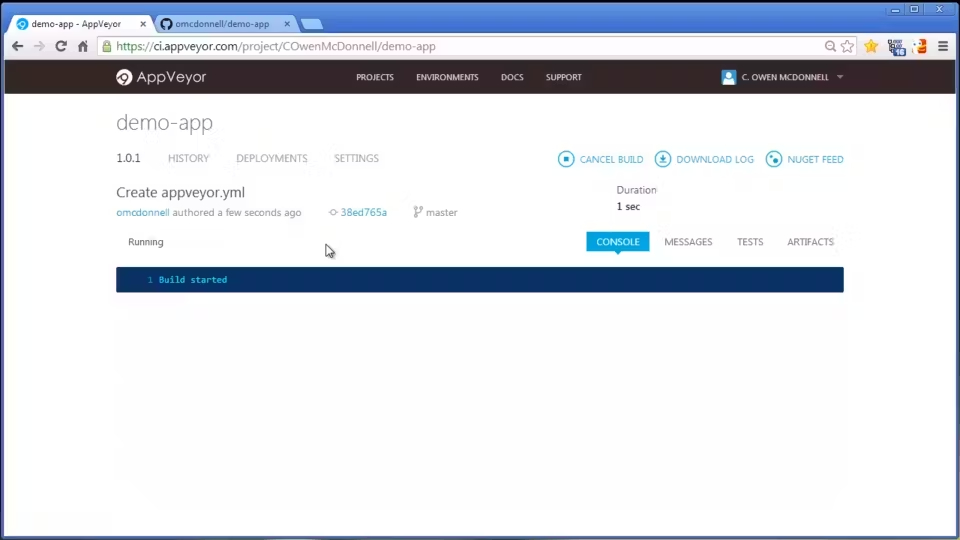Click the browser back arrow
Screen dimensions: 960x540
(x=18, y=46)
